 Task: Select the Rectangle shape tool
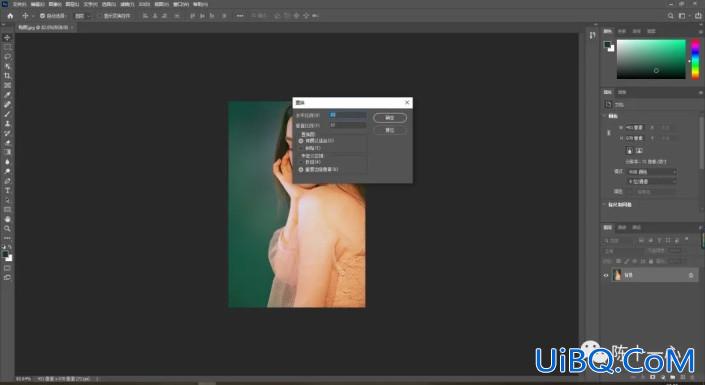coord(7,210)
